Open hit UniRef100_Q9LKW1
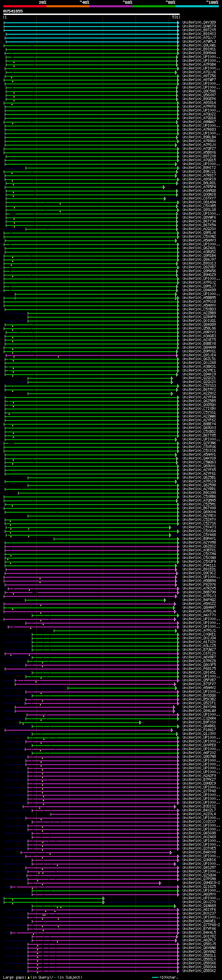 point(199,45)
